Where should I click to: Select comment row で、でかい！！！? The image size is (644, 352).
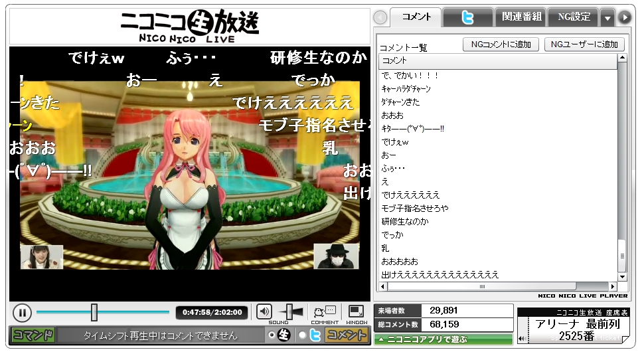tap(498, 76)
